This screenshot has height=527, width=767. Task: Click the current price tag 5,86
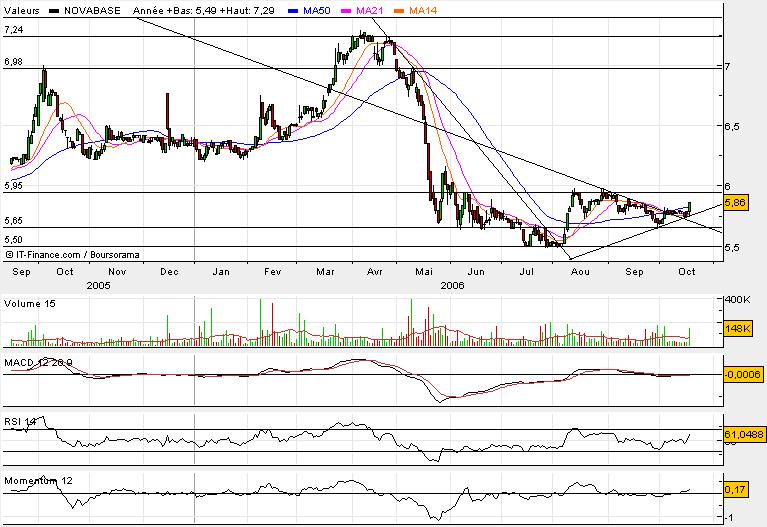click(x=735, y=203)
